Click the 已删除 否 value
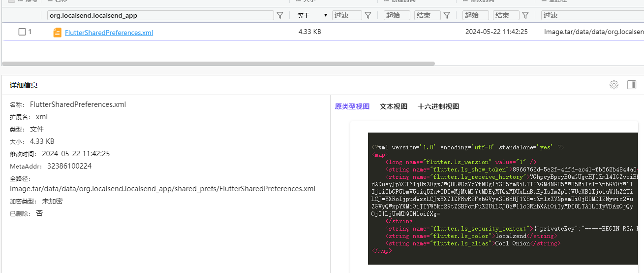This screenshot has height=273, width=644. 39,213
